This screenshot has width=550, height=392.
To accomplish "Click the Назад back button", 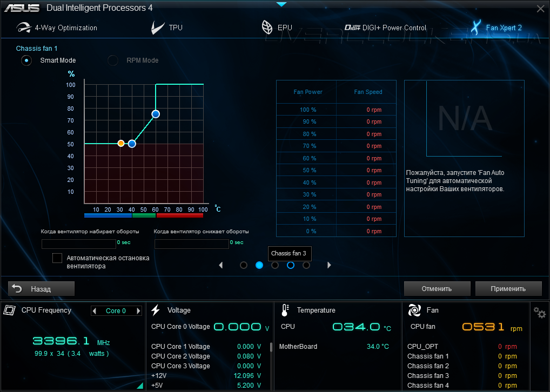I will (x=42, y=288).
